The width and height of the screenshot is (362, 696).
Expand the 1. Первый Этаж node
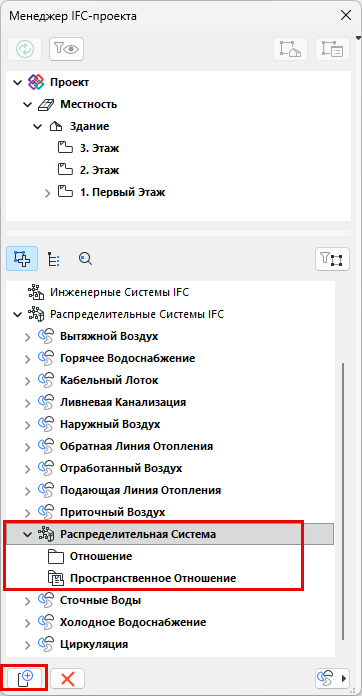(x=47, y=193)
